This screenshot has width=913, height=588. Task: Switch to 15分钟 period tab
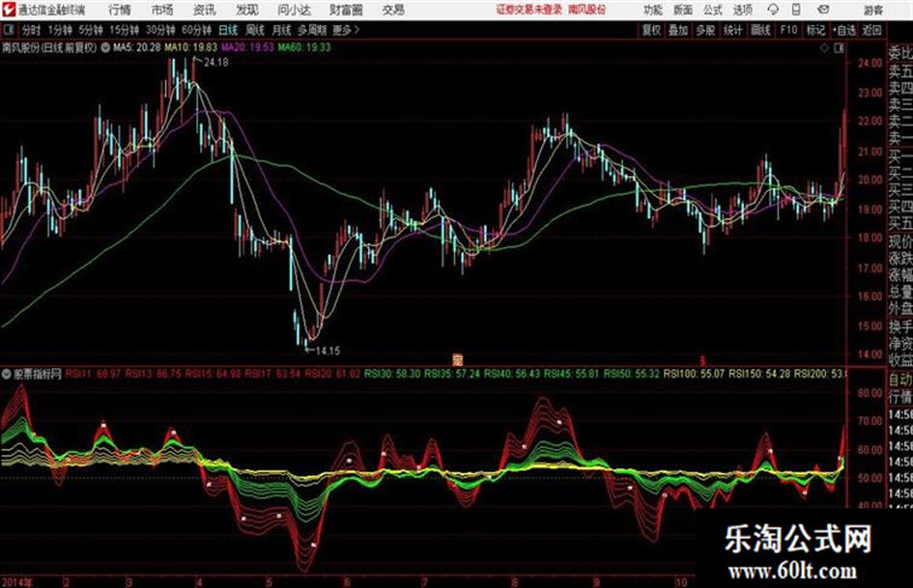point(124,30)
